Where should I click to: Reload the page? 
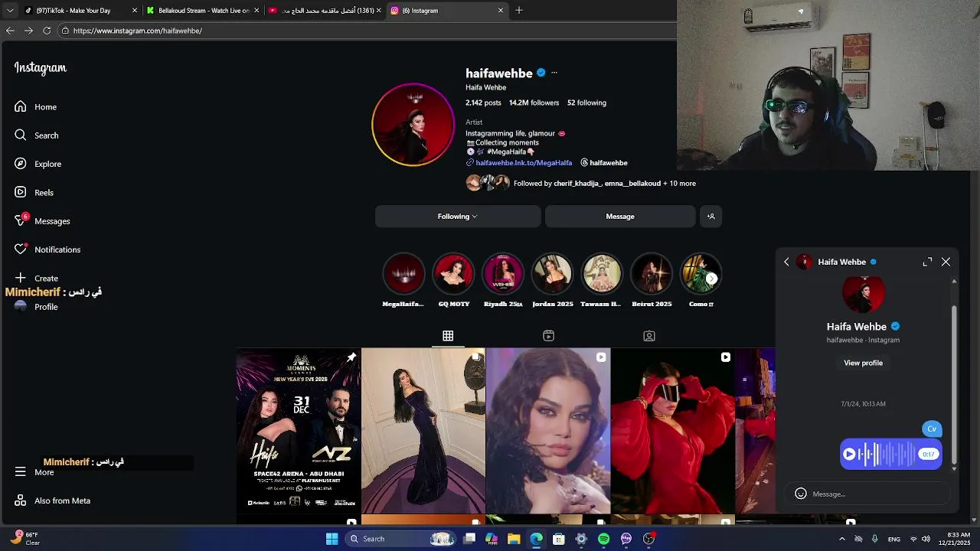47,31
